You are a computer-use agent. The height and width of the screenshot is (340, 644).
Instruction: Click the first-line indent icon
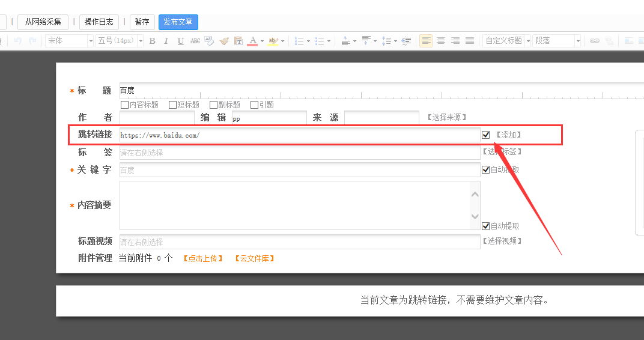coord(407,41)
